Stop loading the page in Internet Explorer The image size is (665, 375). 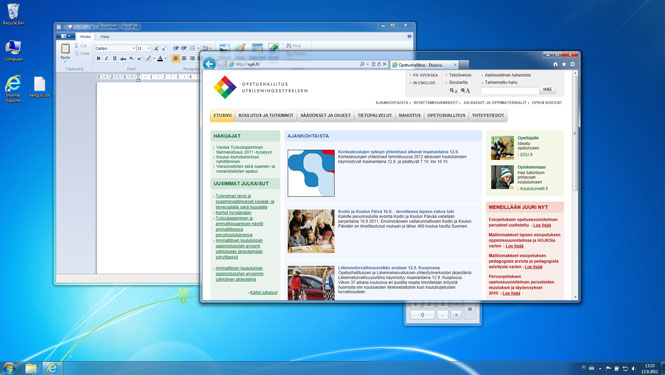coord(384,64)
